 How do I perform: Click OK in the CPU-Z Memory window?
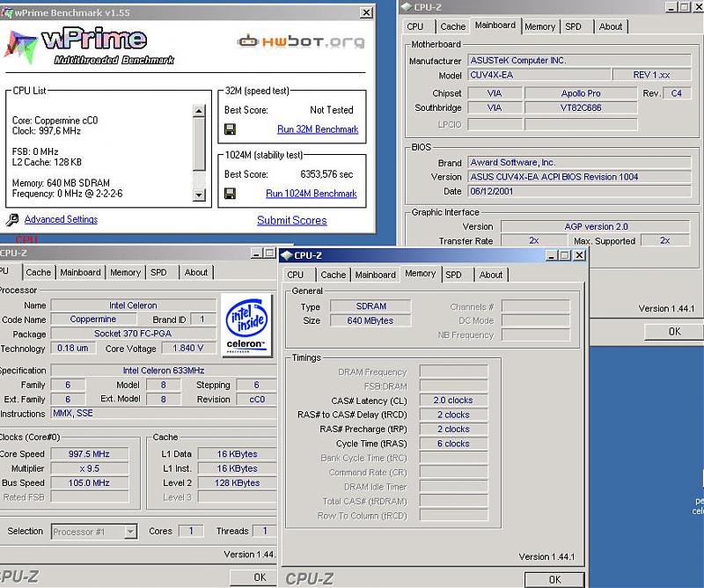click(x=554, y=579)
